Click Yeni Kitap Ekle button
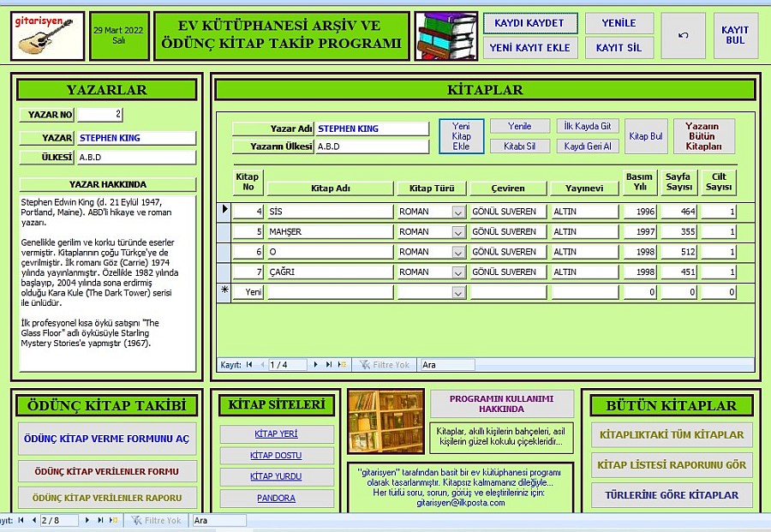 [461, 136]
